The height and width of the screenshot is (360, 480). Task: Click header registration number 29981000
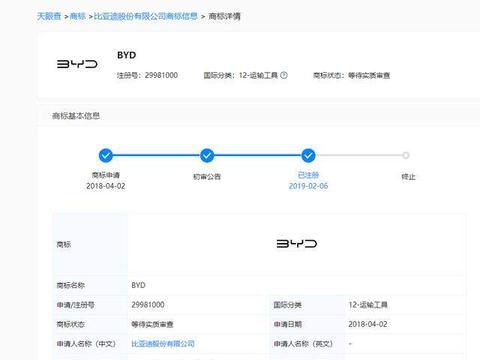161,75
